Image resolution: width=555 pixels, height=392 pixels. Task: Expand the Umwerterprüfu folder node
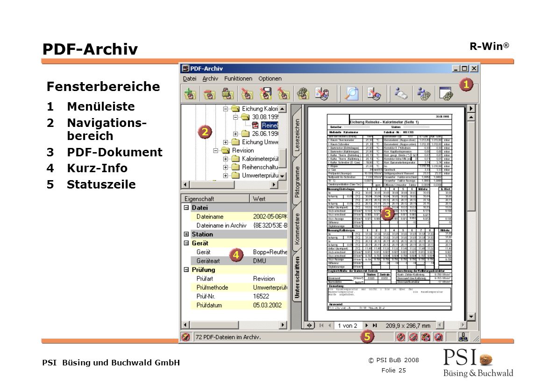(x=226, y=175)
